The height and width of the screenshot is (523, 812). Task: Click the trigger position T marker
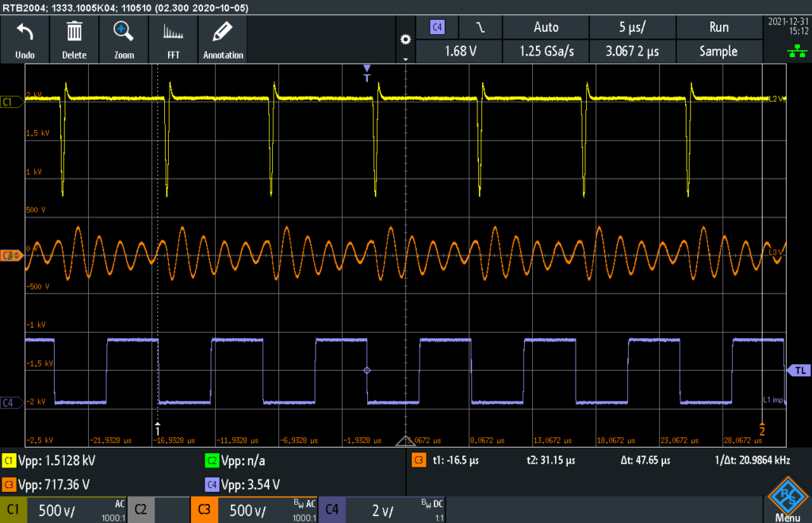coord(366,74)
